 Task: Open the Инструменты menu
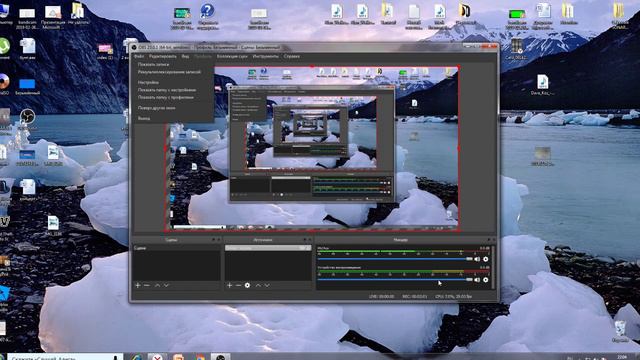point(265,56)
